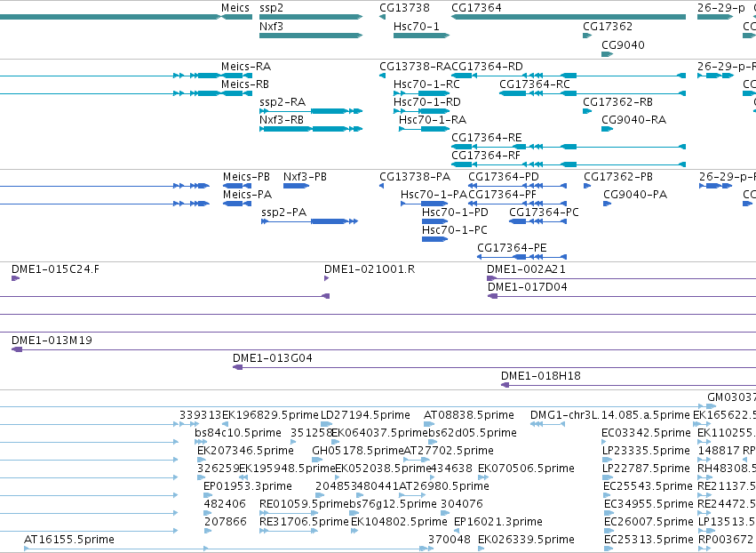Select the DME1-002A21 clone label

coord(526,269)
